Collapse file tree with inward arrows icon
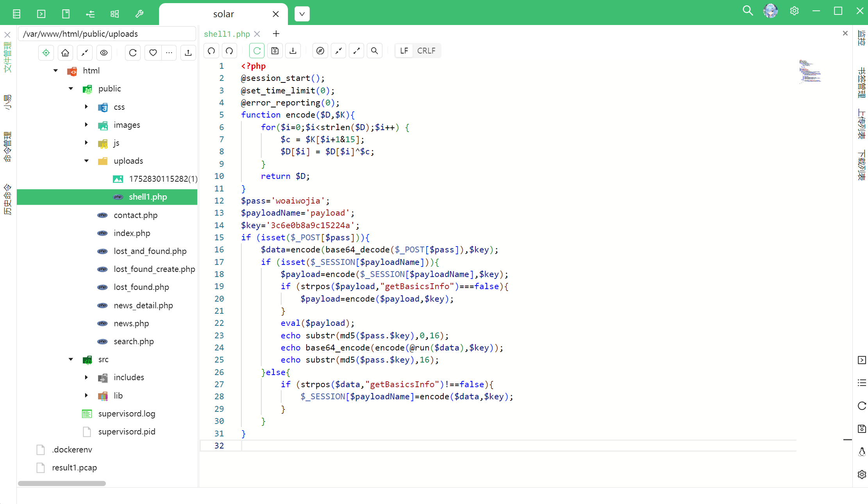 click(x=84, y=53)
